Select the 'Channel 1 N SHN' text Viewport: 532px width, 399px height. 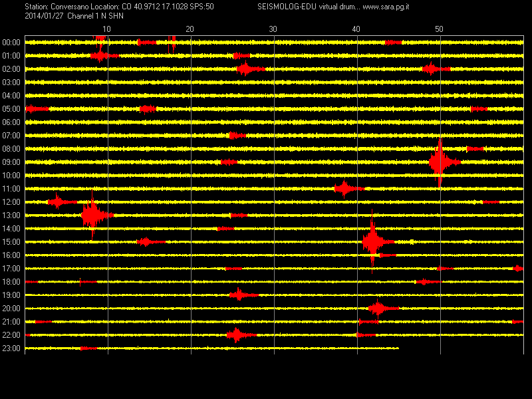(95, 16)
